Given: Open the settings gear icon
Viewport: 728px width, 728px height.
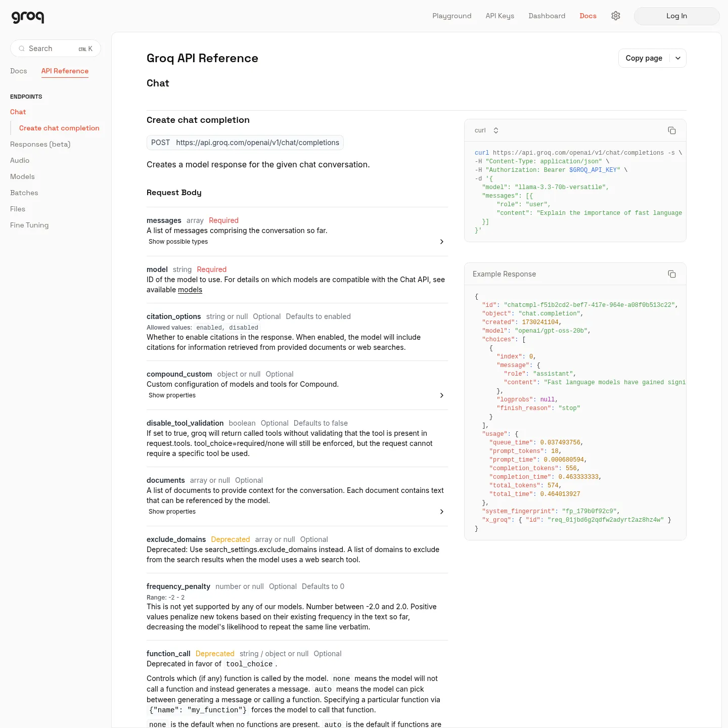Looking at the screenshot, I should click(616, 16).
